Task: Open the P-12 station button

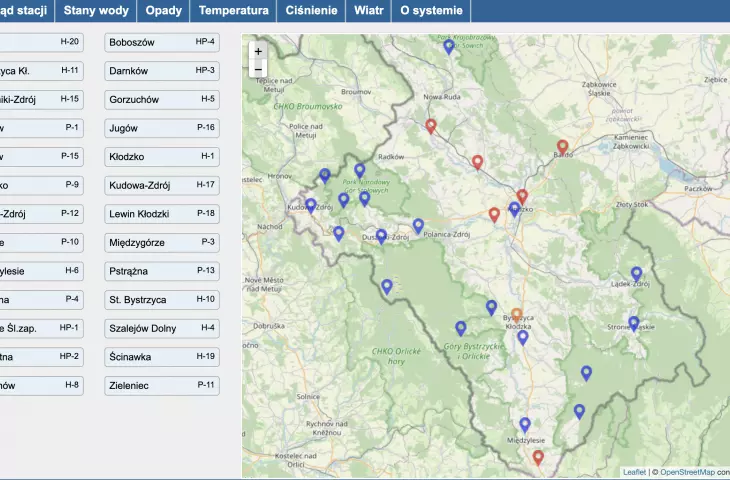Action: click(41, 214)
